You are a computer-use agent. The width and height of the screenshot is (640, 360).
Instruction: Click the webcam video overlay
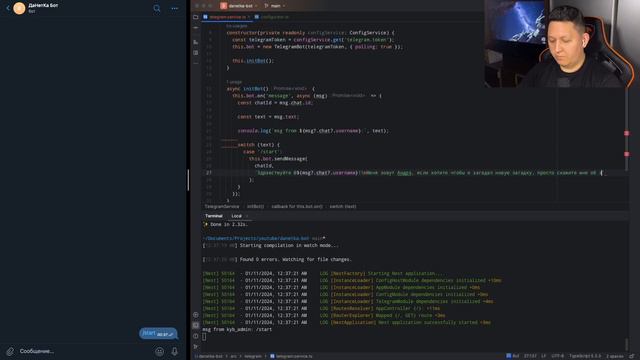(562, 44)
